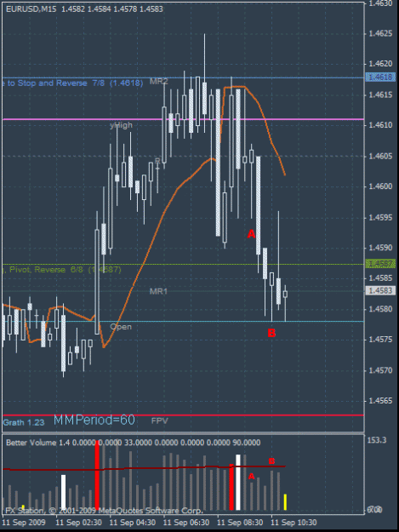Click the '11 Sep 2009' time label

pyautogui.click(x=24, y=522)
